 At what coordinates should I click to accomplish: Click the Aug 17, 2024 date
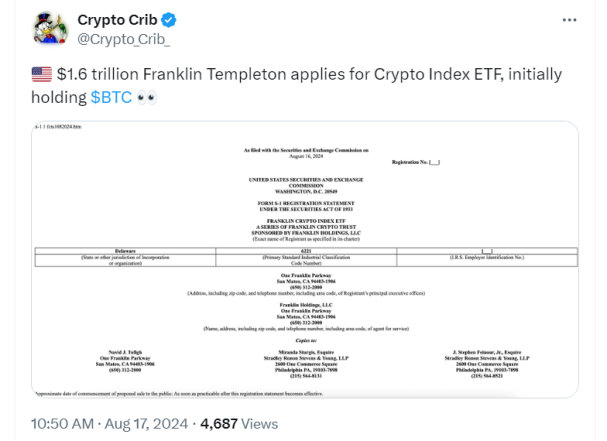146,424
